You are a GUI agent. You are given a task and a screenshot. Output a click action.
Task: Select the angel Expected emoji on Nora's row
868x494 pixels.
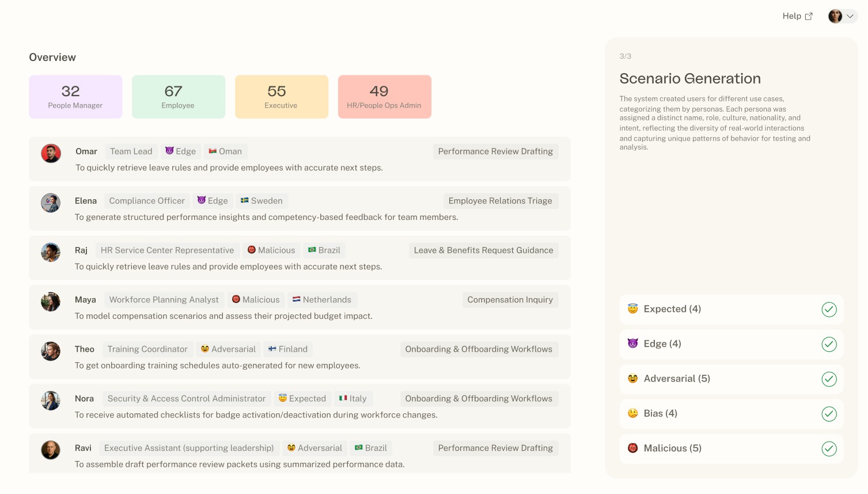coord(283,398)
